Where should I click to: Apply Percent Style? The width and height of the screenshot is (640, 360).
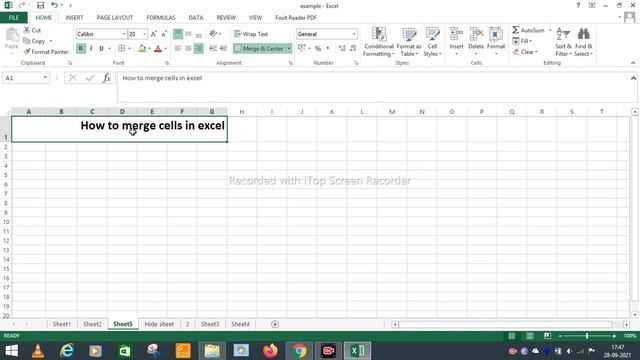(x=318, y=48)
